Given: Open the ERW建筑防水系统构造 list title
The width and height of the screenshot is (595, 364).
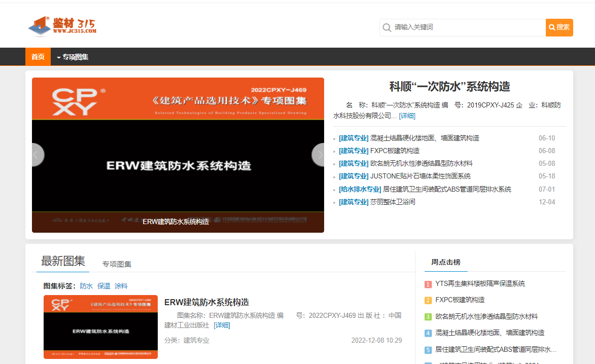Looking at the screenshot, I should coord(207,302).
